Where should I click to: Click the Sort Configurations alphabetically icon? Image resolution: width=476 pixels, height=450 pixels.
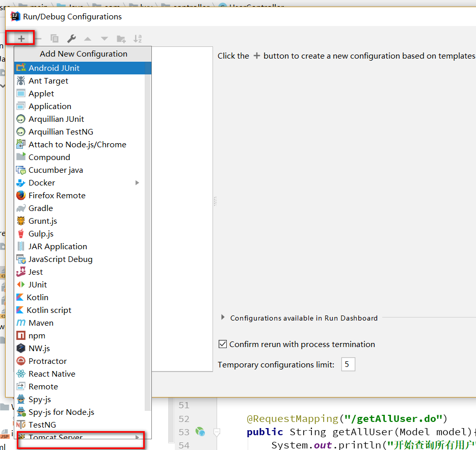138,39
